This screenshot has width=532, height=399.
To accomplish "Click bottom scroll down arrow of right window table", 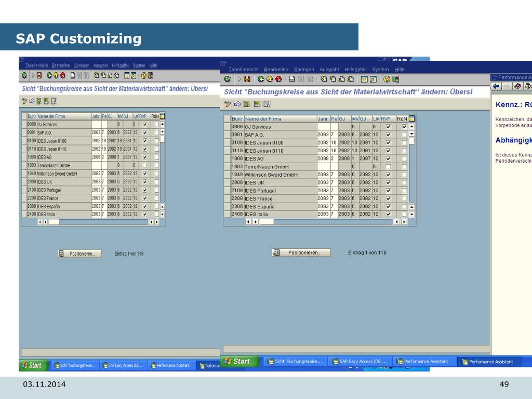I will coord(412,214).
